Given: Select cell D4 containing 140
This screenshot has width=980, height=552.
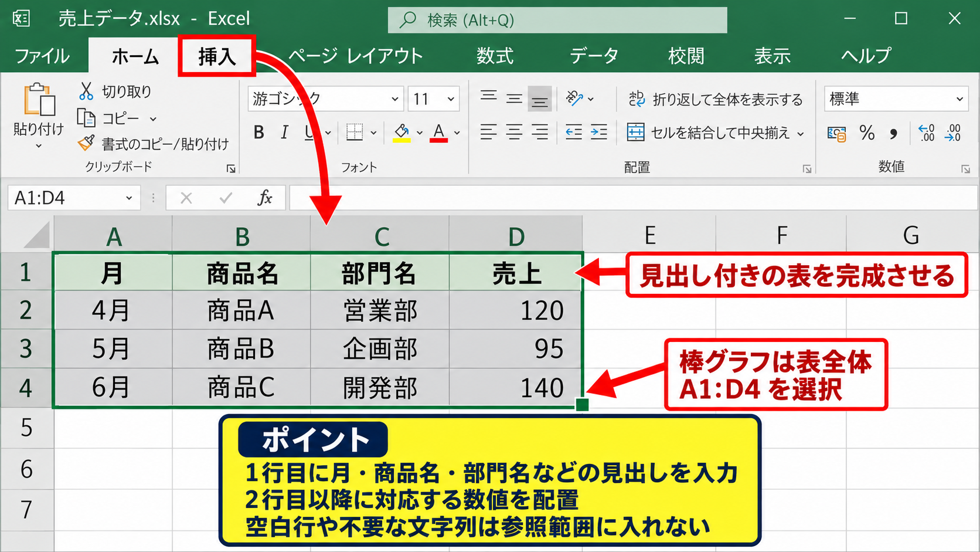Looking at the screenshot, I should [516, 388].
